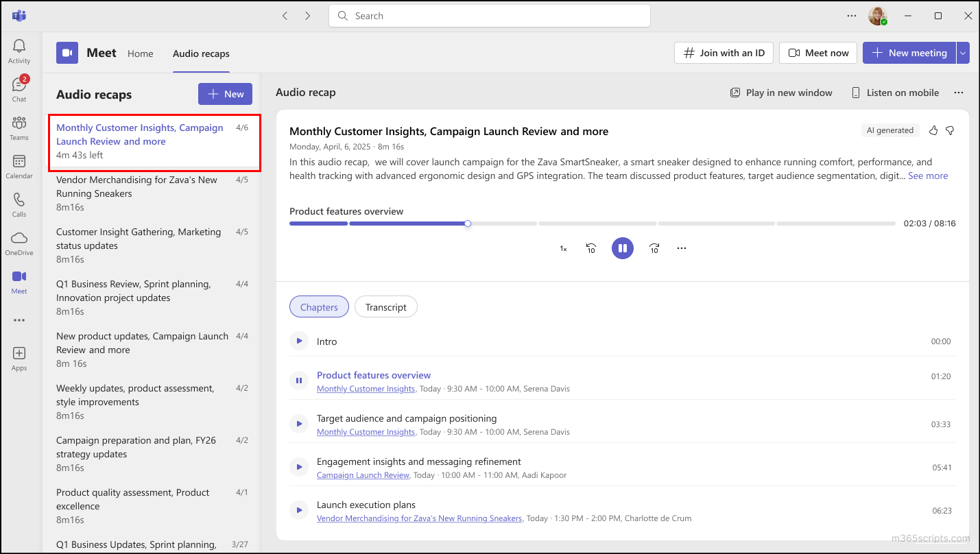Switch to the Transcript tab
Image resolution: width=980 pixels, height=554 pixels.
pos(385,306)
